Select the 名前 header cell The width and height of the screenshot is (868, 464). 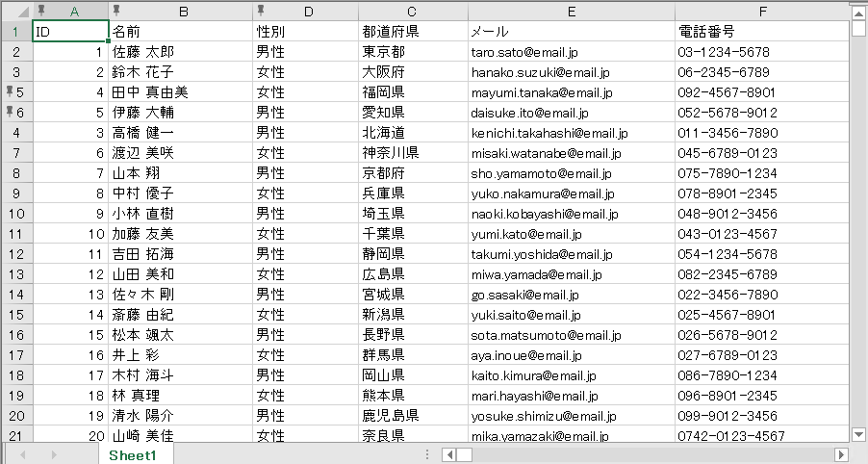point(181,32)
